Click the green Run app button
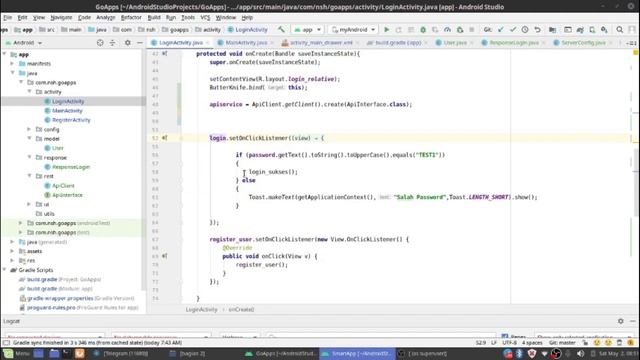This screenshot has height=360, width=640. (387, 30)
